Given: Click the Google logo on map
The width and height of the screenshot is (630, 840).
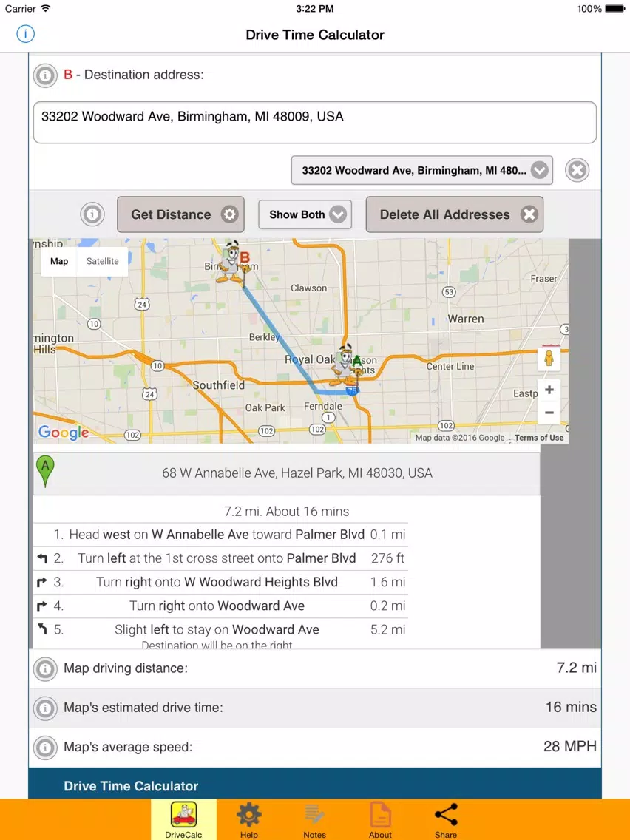Looking at the screenshot, I should [x=64, y=432].
